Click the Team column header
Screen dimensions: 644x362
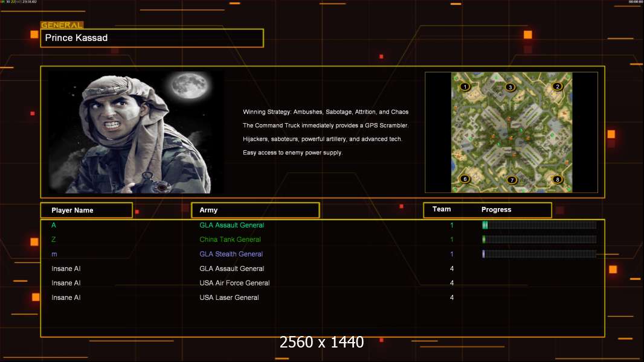[442, 209]
